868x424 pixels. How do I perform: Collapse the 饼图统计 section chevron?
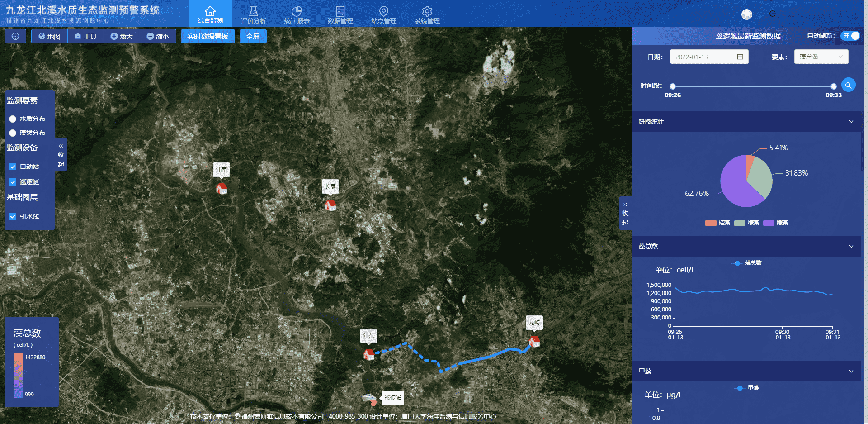(851, 121)
